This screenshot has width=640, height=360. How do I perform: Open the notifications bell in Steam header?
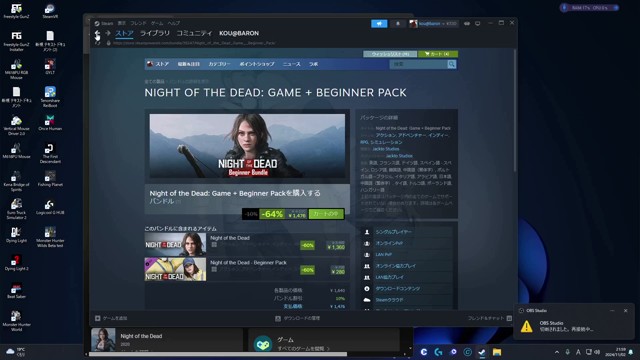pos(398,24)
